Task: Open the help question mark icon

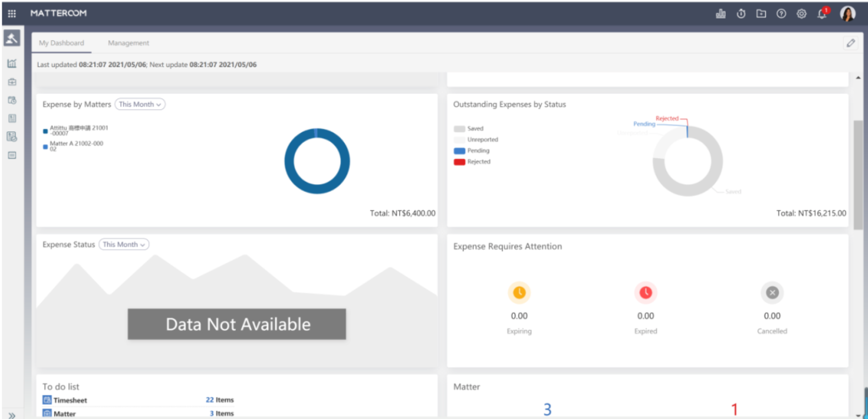Action: (x=781, y=14)
